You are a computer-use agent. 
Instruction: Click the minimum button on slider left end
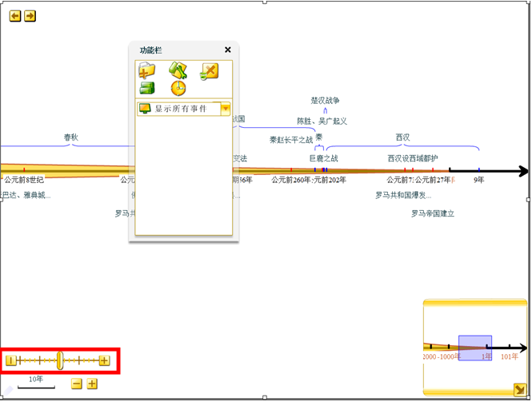click(10, 361)
